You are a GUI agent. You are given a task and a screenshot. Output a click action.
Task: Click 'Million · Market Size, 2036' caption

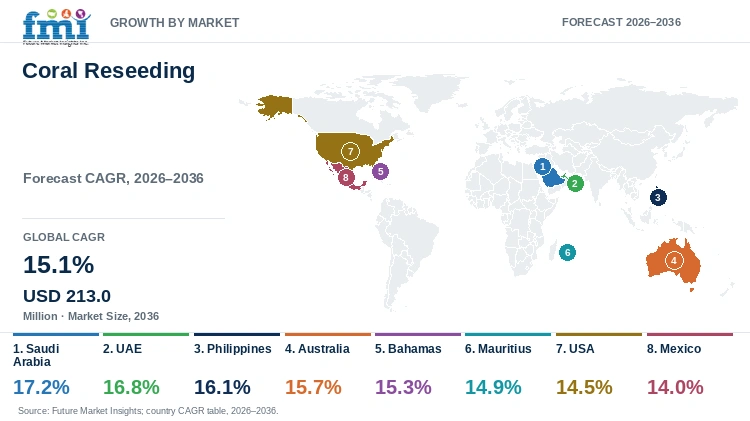click(x=91, y=316)
